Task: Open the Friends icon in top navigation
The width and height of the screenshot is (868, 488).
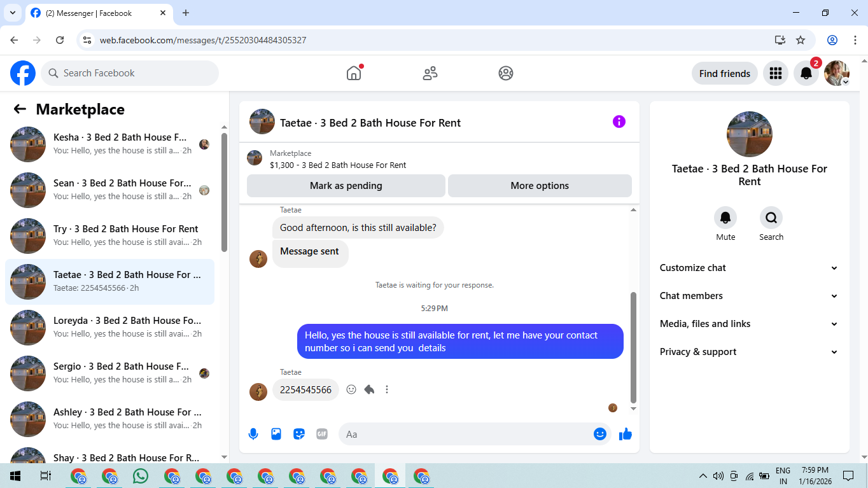Action: [430, 73]
